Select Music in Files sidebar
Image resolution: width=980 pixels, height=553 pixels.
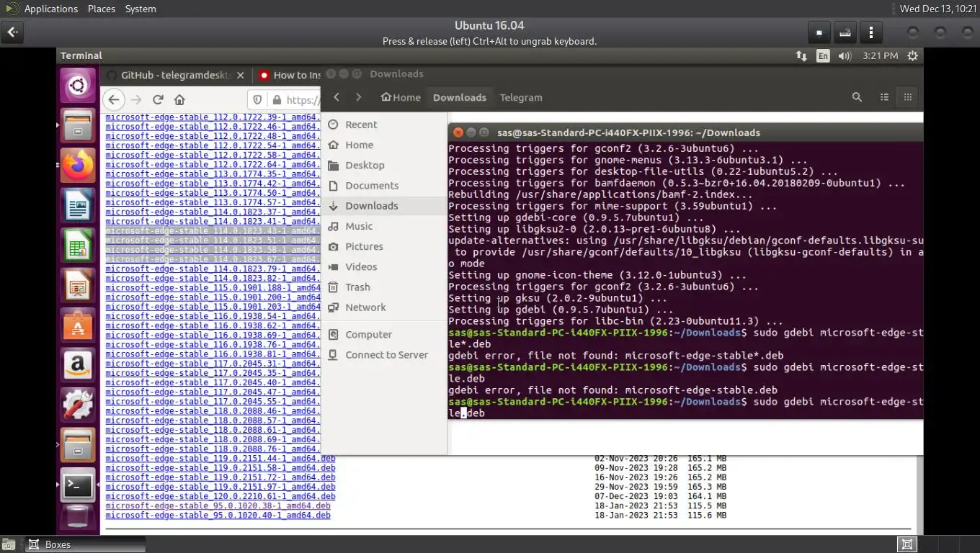tap(384, 226)
